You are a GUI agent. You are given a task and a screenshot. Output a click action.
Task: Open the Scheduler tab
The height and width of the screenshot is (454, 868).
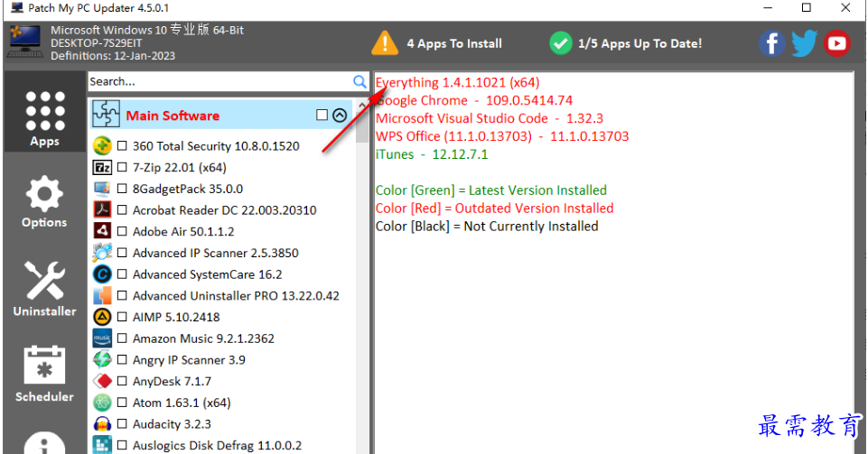45,374
